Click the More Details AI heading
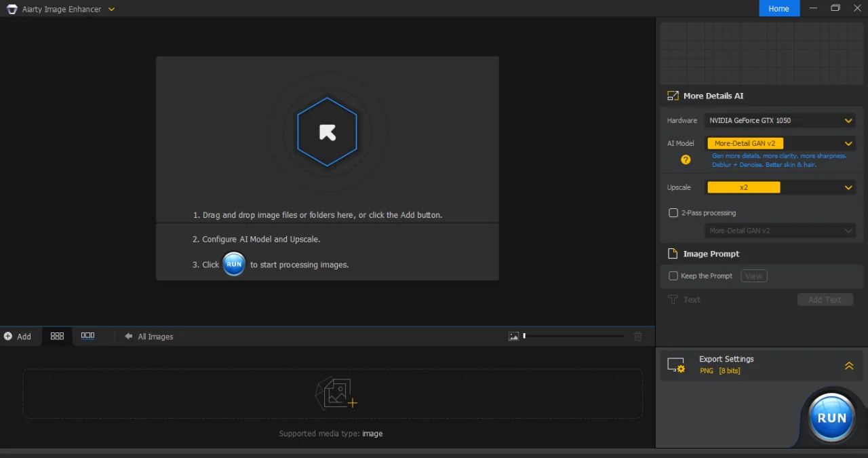The image size is (868, 458). click(x=713, y=96)
